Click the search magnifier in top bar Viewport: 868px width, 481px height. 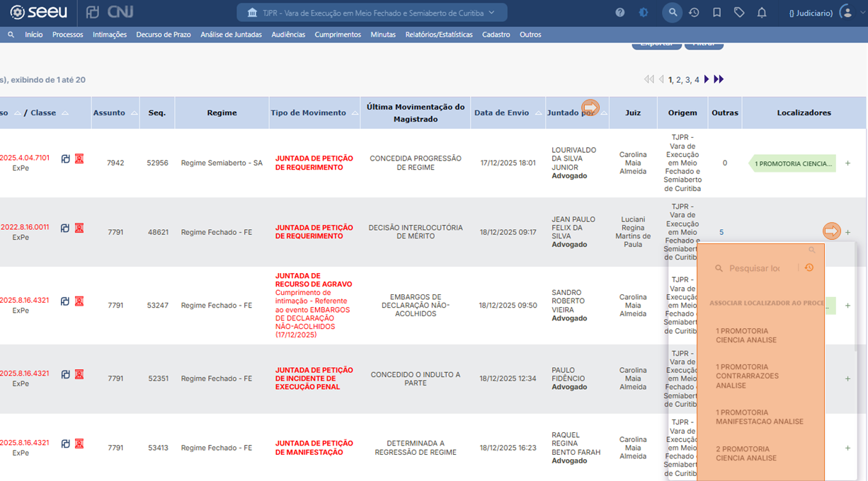[673, 13]
